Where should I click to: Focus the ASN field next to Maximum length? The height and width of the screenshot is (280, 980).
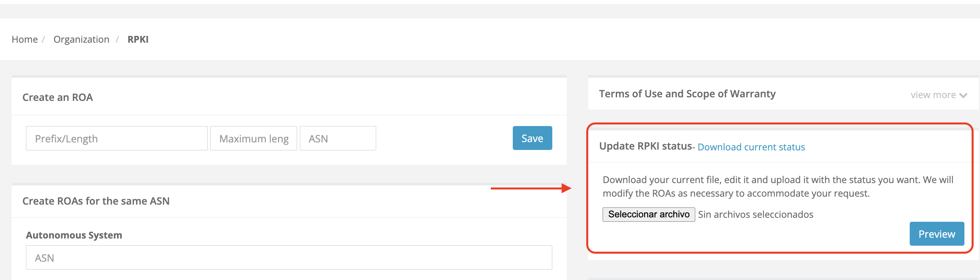337,138
